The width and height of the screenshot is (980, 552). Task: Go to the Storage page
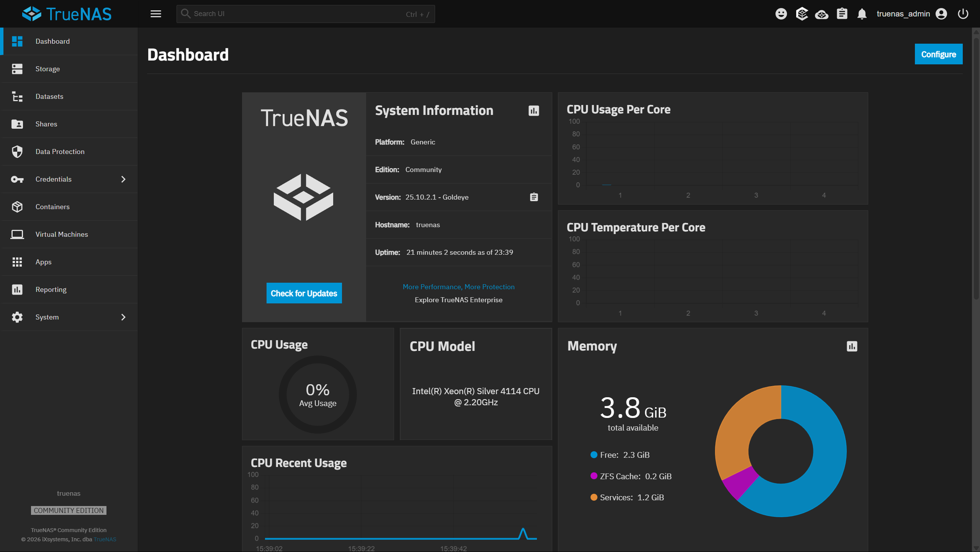point(47,69)
